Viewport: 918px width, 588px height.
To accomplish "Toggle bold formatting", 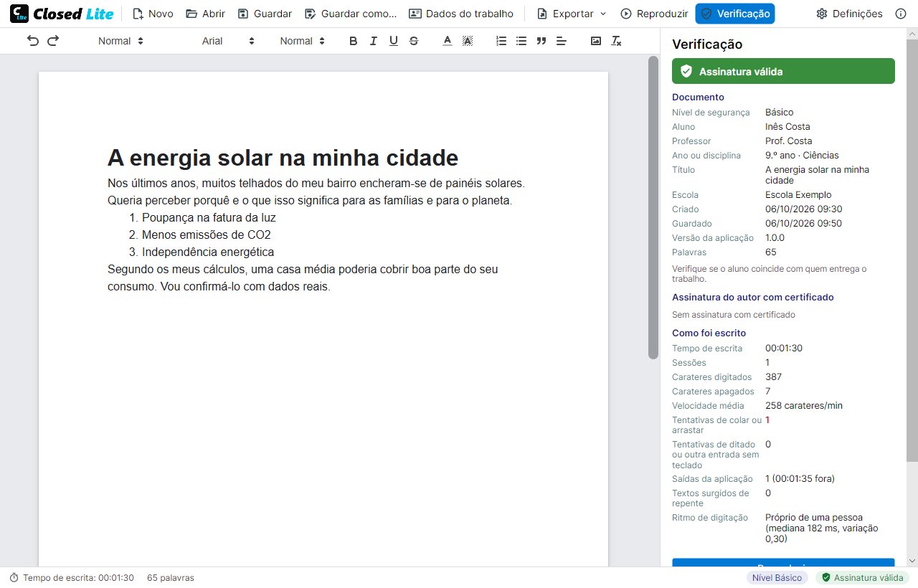I will point(353,41).
